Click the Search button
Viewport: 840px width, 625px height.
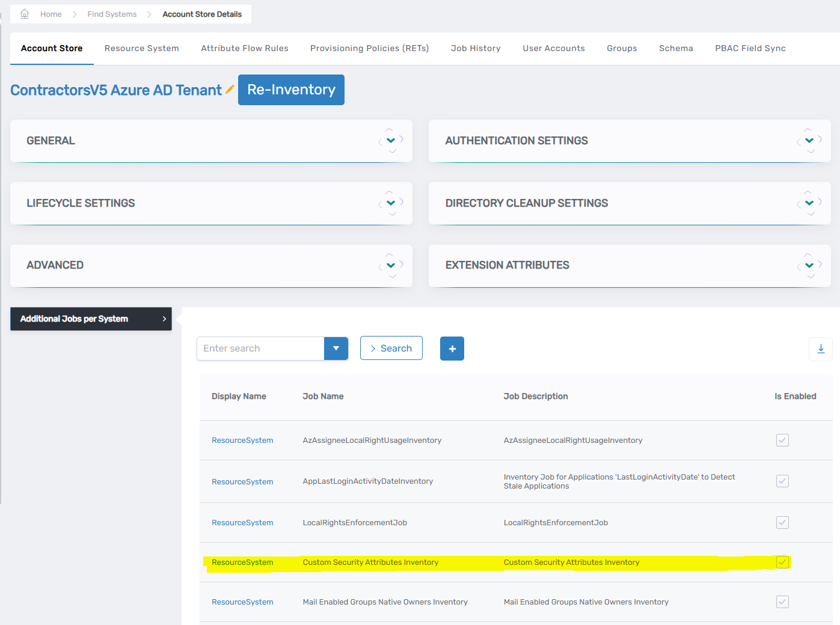pyautogui.click(x=391, y=348)
